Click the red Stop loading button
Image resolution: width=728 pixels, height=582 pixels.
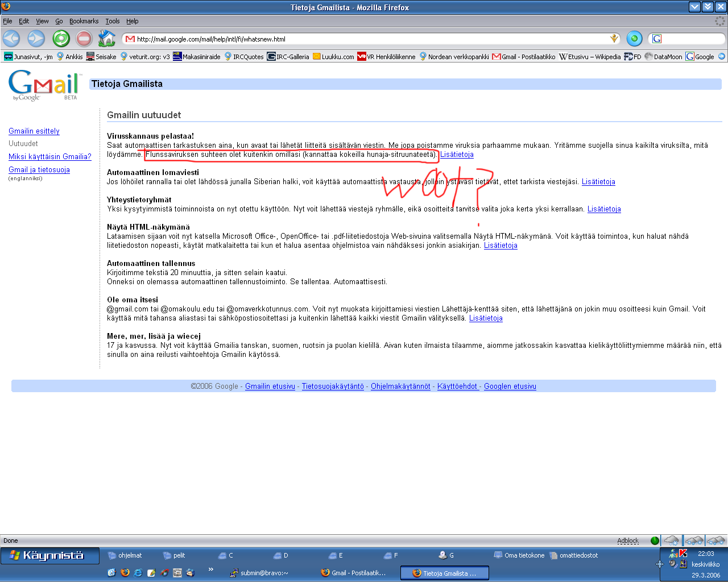point(84,39)
